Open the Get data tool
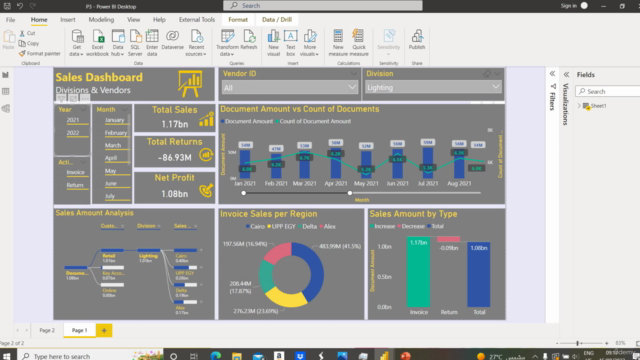This screenshot has height=360, width=640. pos(76,43)
